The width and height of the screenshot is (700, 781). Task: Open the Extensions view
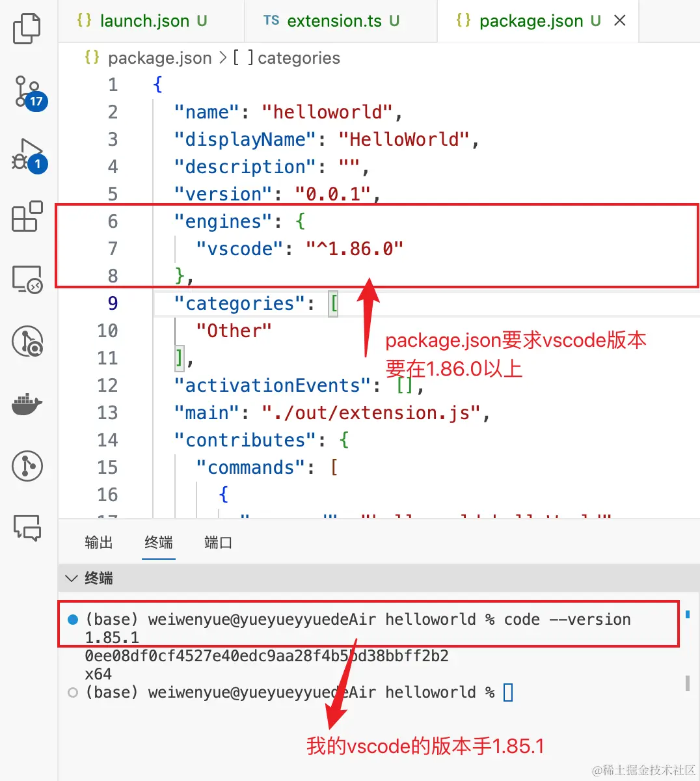27,216
